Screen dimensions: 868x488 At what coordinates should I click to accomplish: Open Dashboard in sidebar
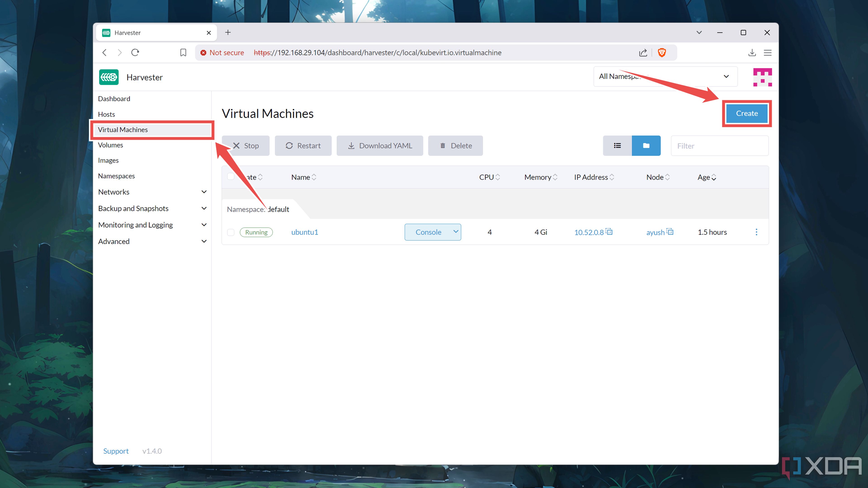coord(114,99)
